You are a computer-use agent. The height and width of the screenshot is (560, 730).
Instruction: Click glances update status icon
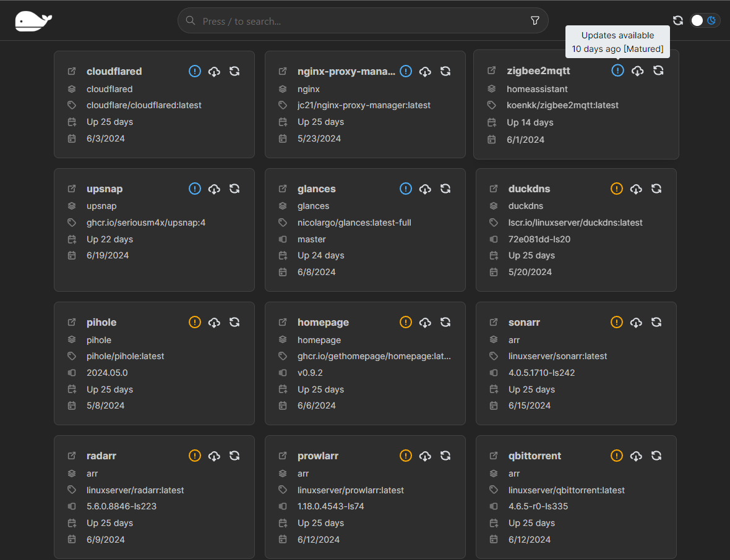click(x=405, y=189)
